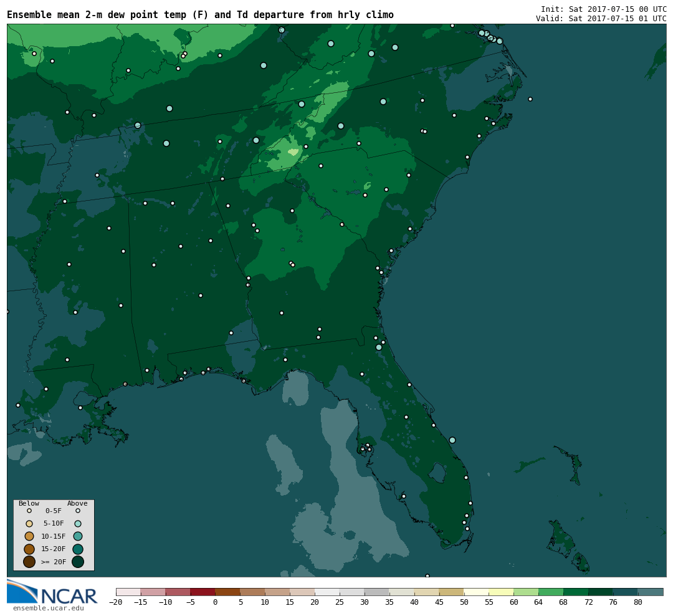Click the '40' color bar tick label
The height and width of the screenshot is (616, 673).
click(x=414, y=602)
